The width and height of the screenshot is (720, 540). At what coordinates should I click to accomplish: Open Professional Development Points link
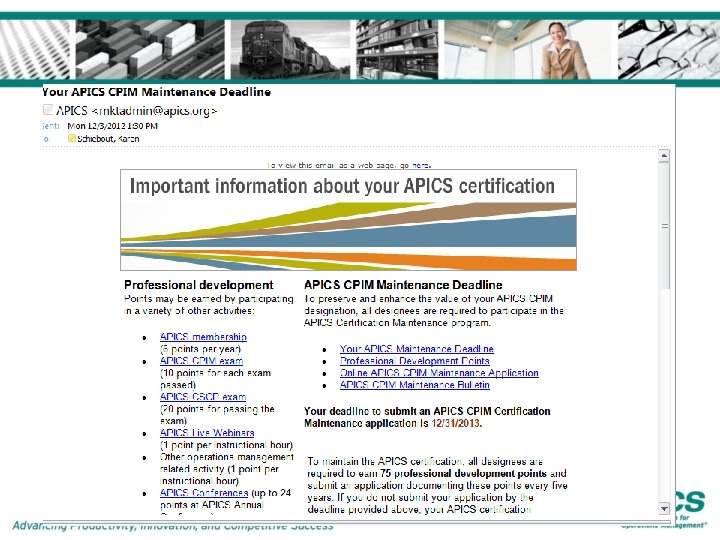click(415, 360)
